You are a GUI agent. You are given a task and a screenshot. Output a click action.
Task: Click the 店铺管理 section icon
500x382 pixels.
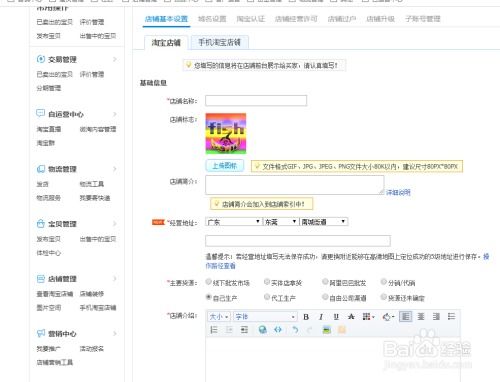(x=41, y=279)
